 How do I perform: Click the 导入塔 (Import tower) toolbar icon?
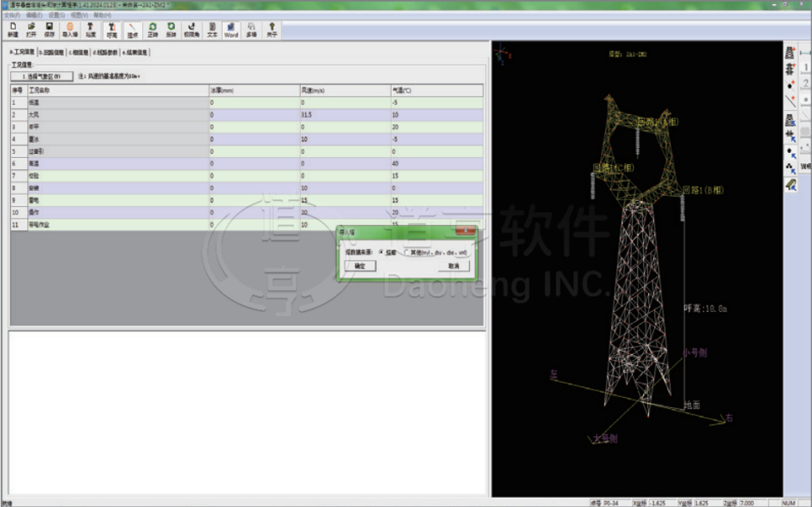click(71, 29)
